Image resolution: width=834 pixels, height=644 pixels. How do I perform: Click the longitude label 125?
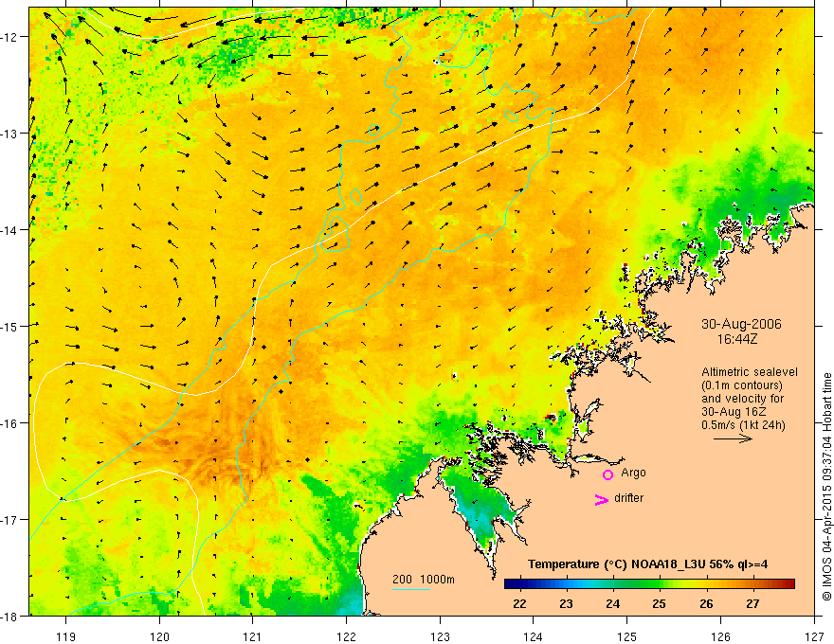pyautogui.click(x=627, y=636)
